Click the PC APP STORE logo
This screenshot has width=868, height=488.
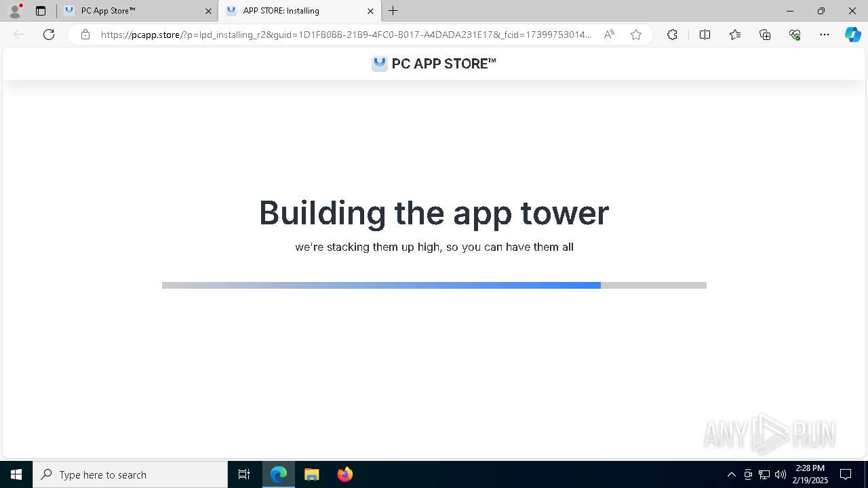pyautogui.click(x=434, y=64)
